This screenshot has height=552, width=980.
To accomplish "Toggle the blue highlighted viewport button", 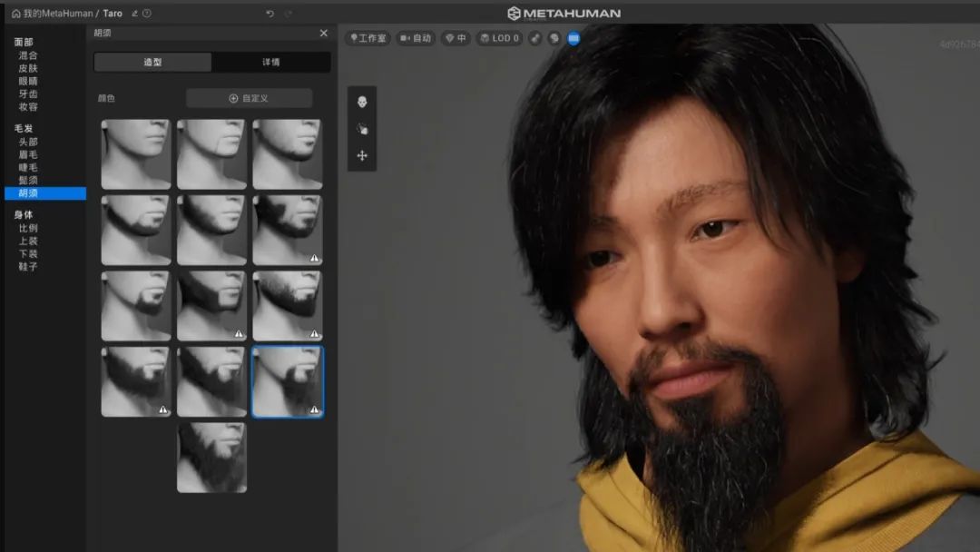I will point(573,38).
